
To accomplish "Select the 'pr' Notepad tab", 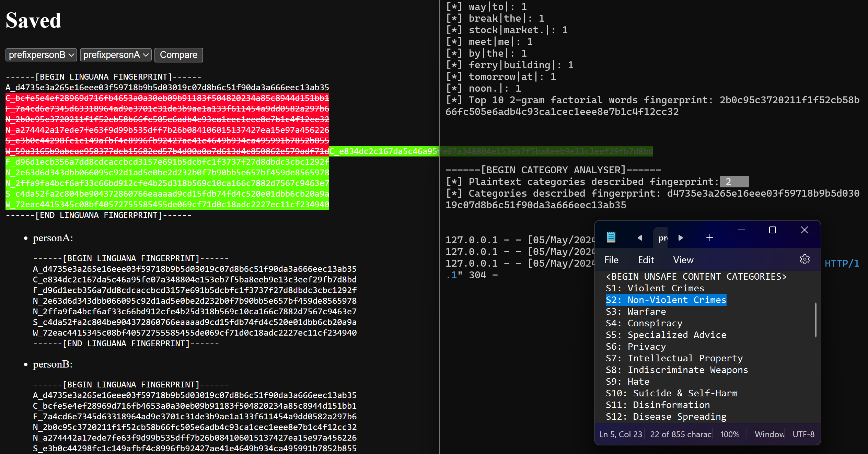I will pyautogui.click(x=662, y=238).
